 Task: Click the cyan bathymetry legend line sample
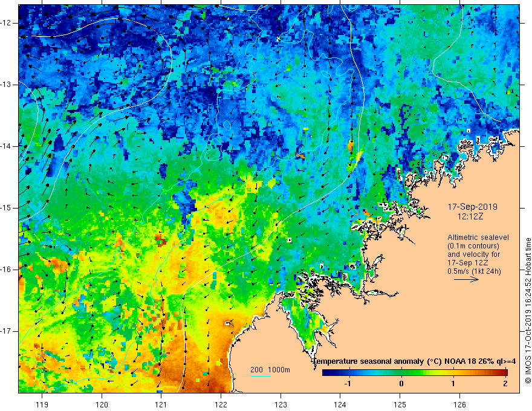coord(260,376)
